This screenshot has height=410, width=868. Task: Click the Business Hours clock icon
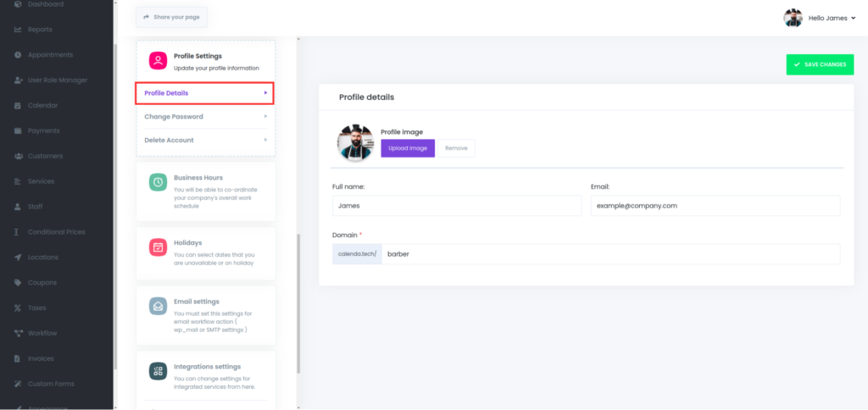pyautogui.click(x=158, y=182)
